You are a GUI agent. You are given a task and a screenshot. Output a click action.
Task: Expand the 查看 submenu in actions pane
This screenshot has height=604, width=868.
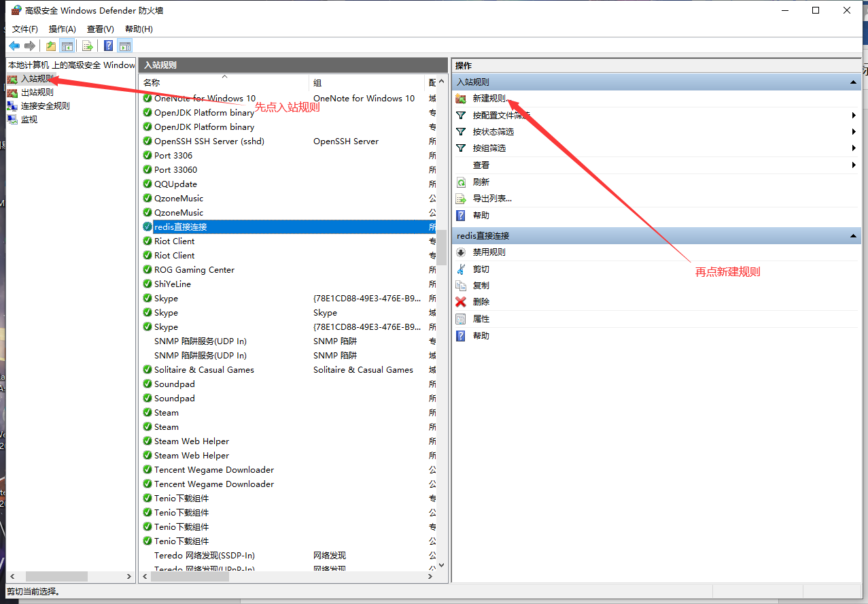pos(854,165)
